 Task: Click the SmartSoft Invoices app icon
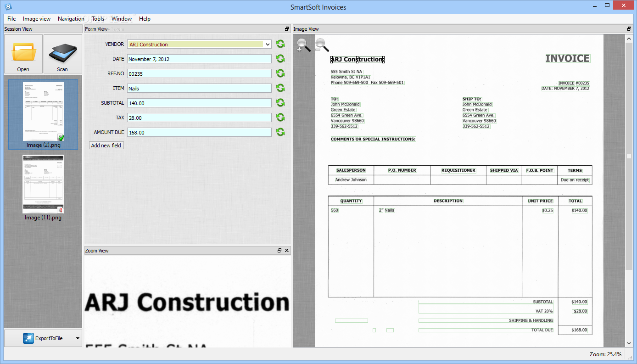8,6
